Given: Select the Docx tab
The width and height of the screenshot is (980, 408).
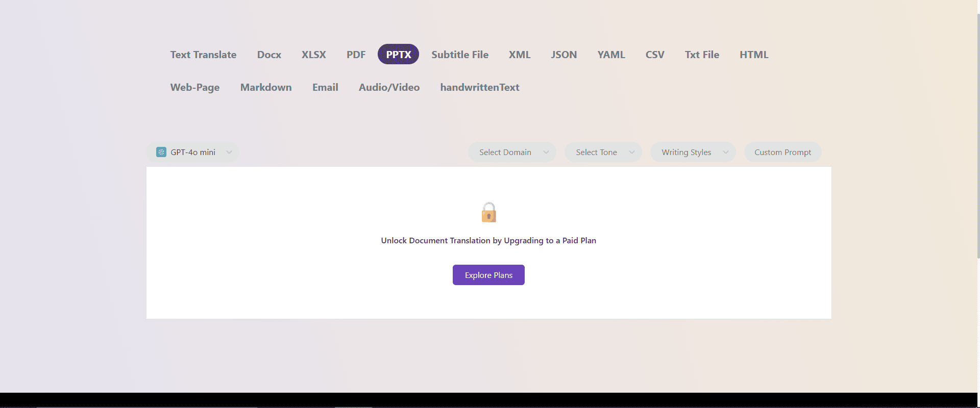Looking at the screenshot, I should tap(269, 55).
